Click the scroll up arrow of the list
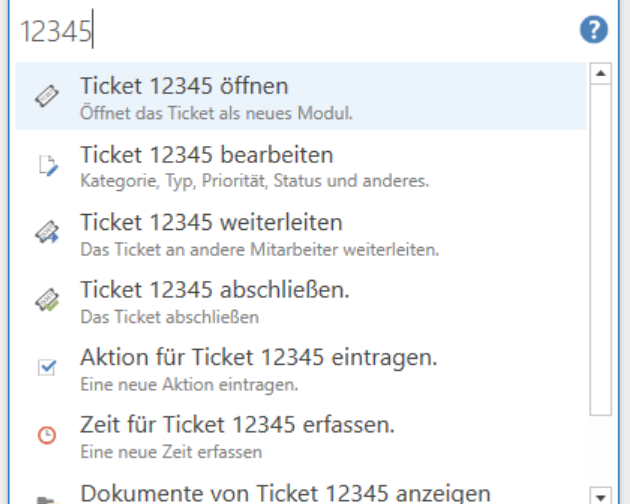The width and height of the screenshot is (630, 504). click(601, 74)
